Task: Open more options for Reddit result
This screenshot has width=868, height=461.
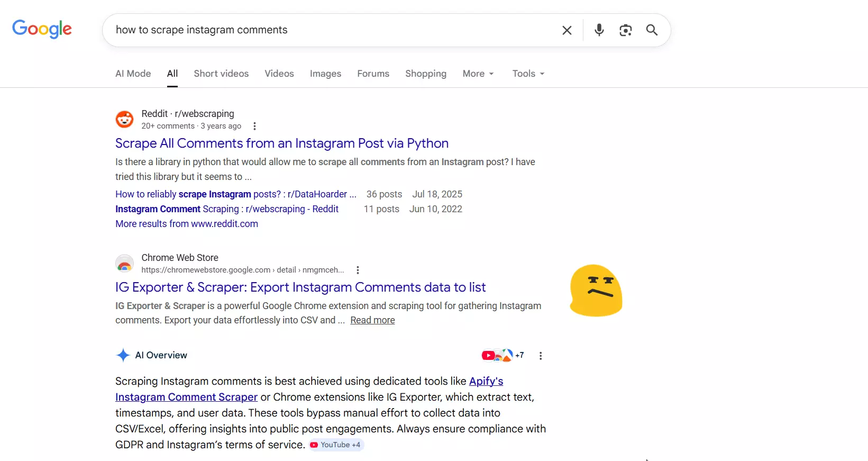Action: [x=254, y=126]
